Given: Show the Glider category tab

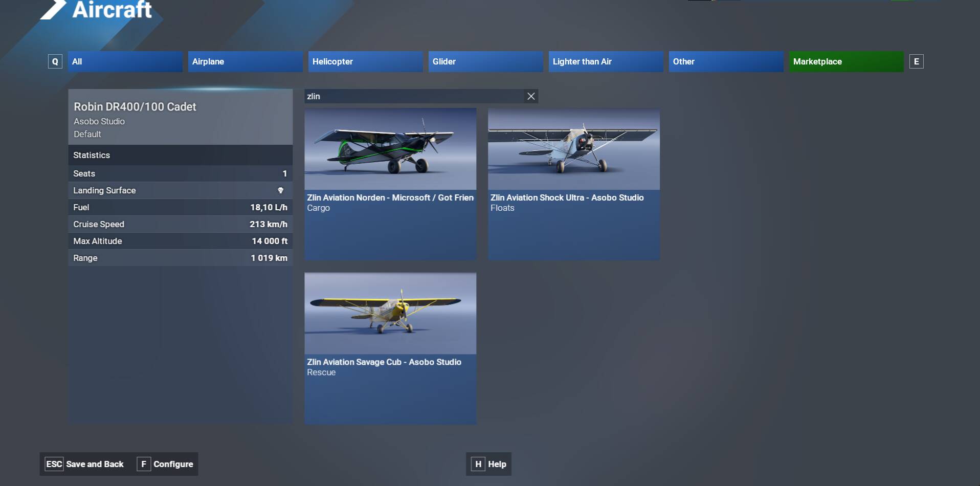Looking at the screenshot, I should (486, 61).
